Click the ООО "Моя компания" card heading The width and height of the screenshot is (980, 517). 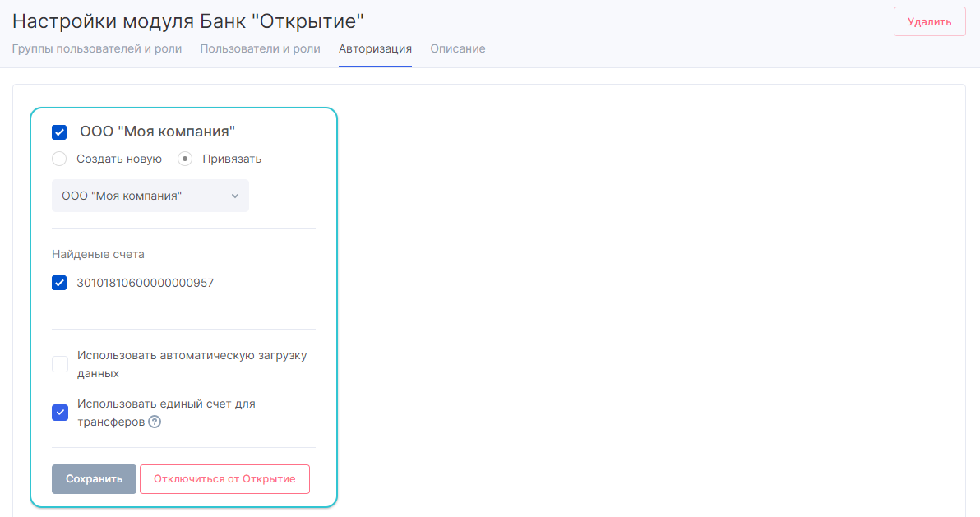[x=158, y=132]
